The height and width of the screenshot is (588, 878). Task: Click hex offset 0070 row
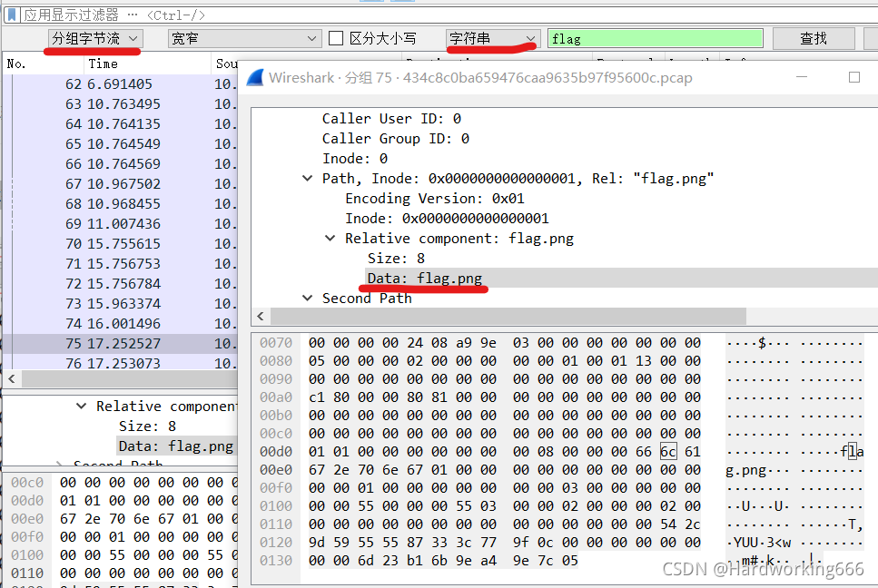(276, 343)
